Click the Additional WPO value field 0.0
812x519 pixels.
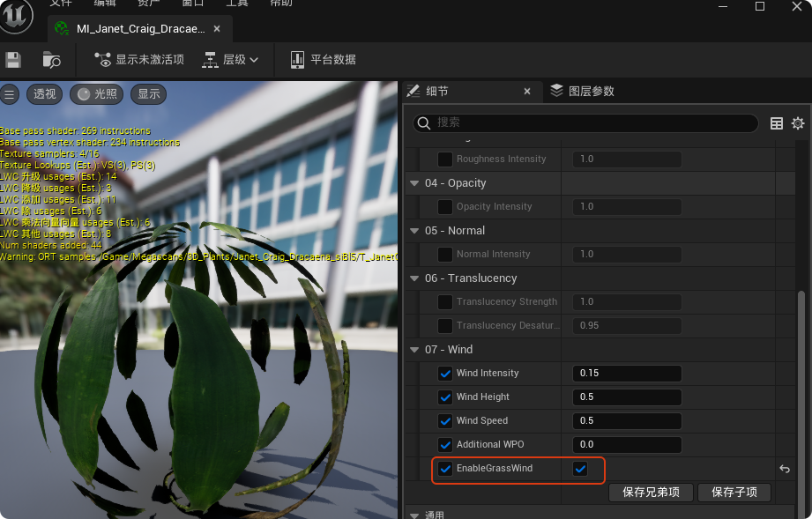point(627,444)
